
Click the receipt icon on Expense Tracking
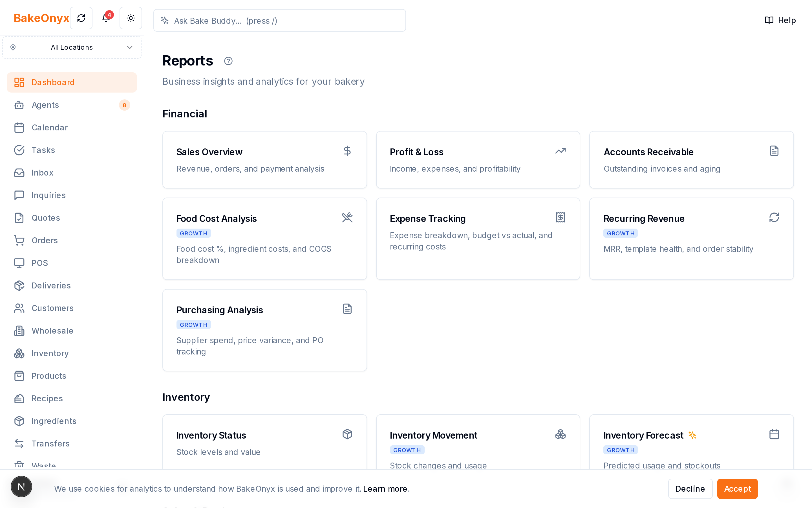(x=560, y=217)
